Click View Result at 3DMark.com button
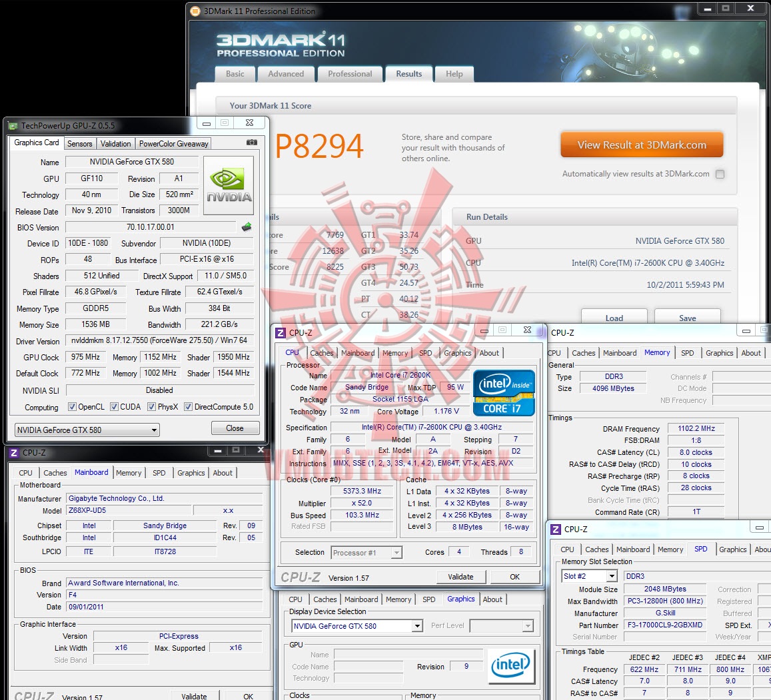This screenshot has width=771, height=700. point(642,145)
